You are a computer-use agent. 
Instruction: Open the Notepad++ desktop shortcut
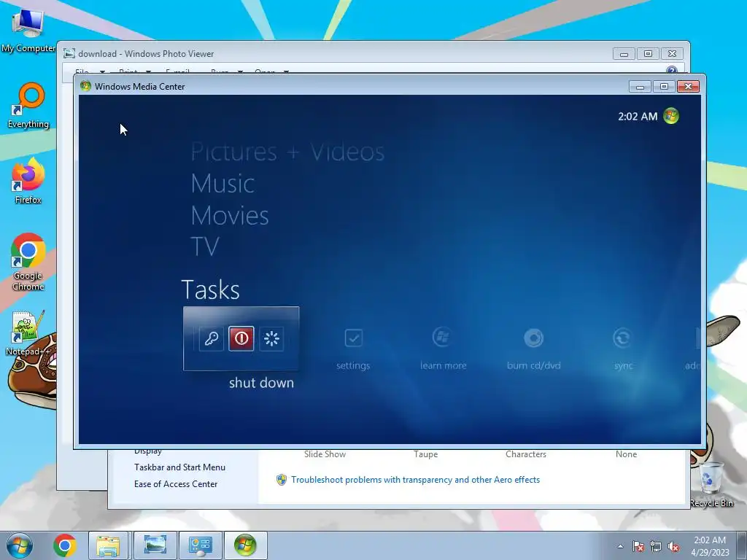coord(28,333)
